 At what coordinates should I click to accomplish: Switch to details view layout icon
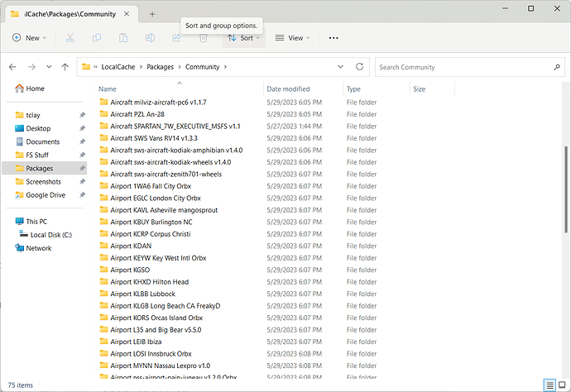click(x=549, y=385)
